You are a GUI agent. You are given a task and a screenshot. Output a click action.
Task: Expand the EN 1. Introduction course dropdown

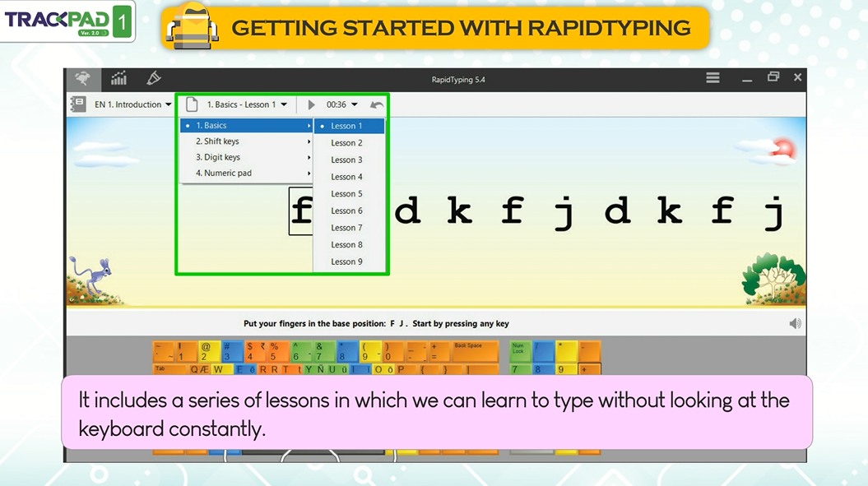point(132,104)
